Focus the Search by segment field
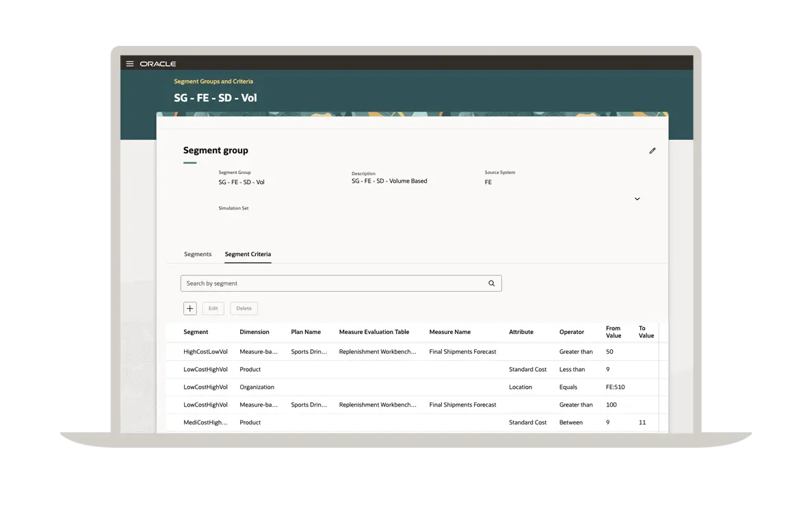This screenshot has height=508, width=812. [334, 283]
